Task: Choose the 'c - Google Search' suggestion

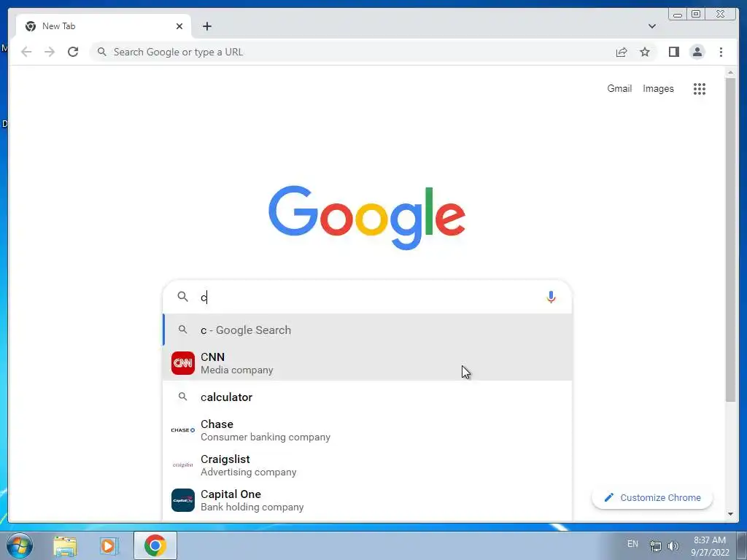Action: 368,330
